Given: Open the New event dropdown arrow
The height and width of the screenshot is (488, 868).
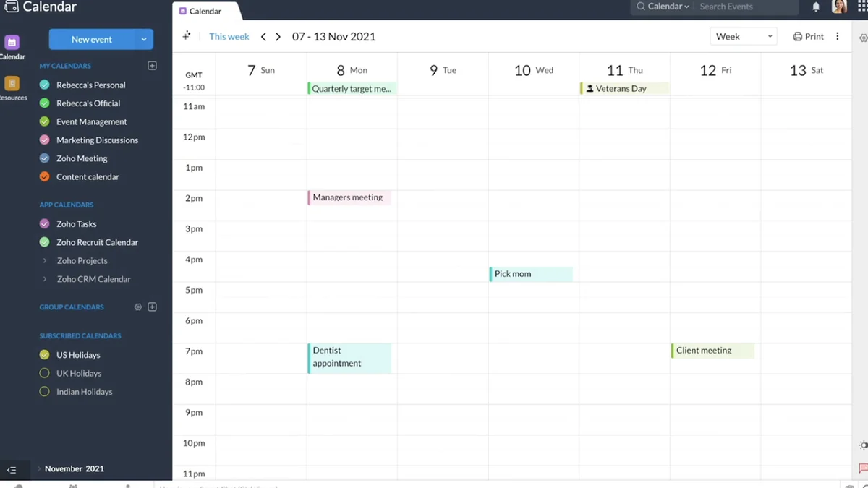Looking at the screenshot, I should (144, 40).
